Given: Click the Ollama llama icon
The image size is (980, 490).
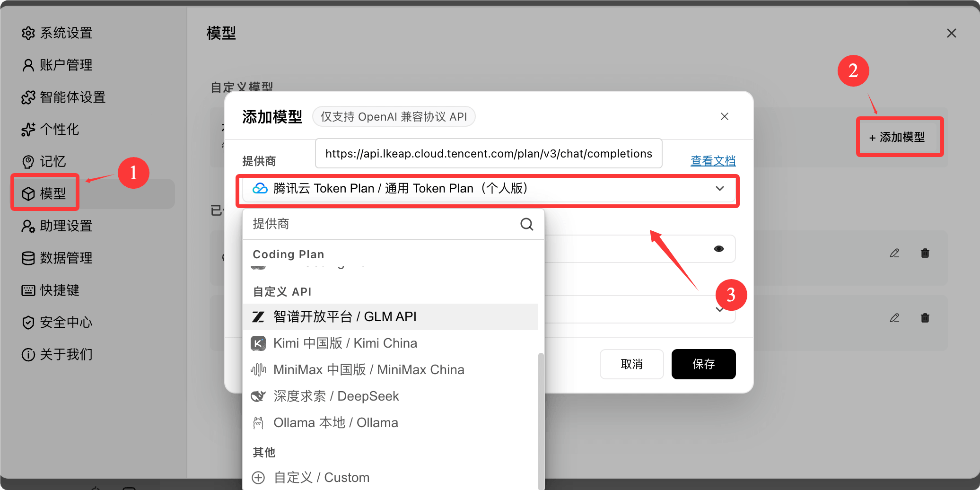Looking at the screenshot, I should (258, 423).
